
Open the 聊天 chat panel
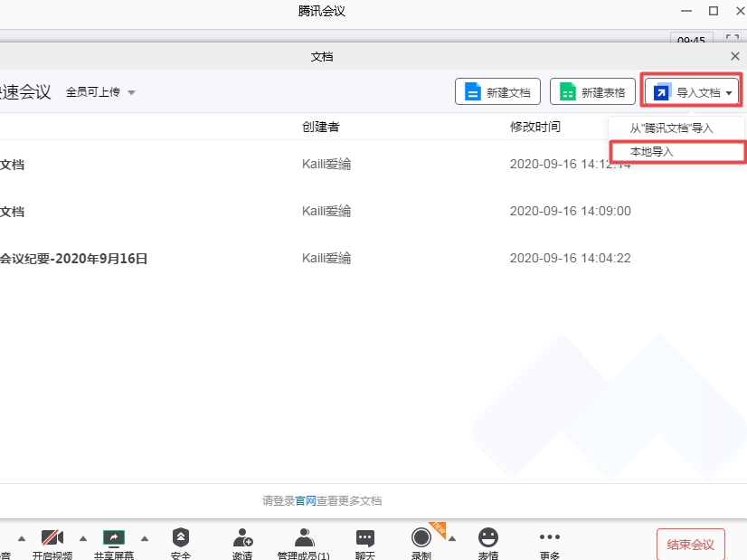(x=365, y=543)
